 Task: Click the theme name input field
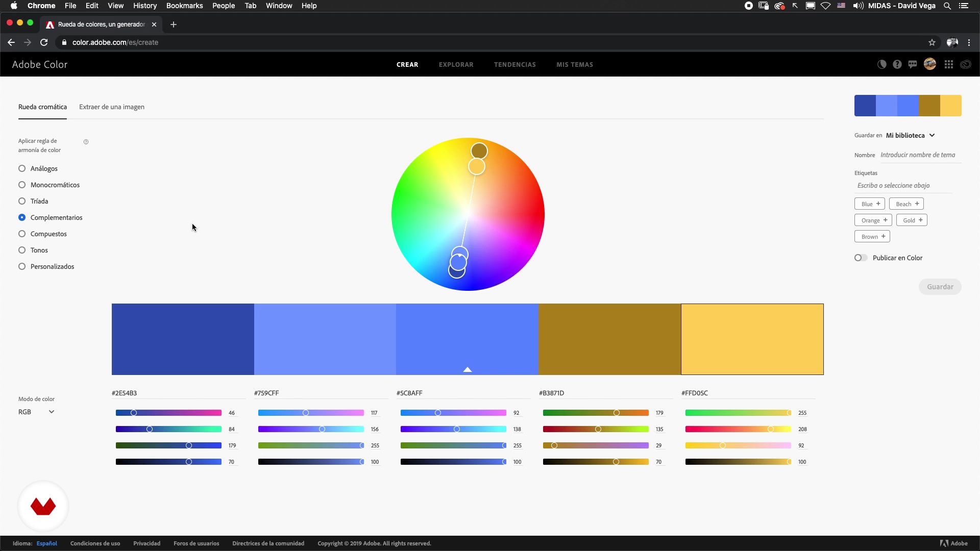point(920,155)
